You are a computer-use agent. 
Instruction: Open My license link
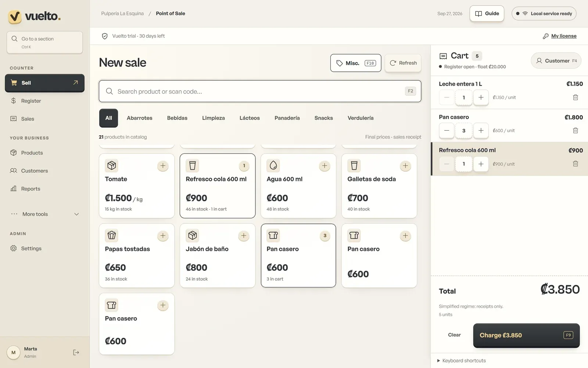point(560,36)
